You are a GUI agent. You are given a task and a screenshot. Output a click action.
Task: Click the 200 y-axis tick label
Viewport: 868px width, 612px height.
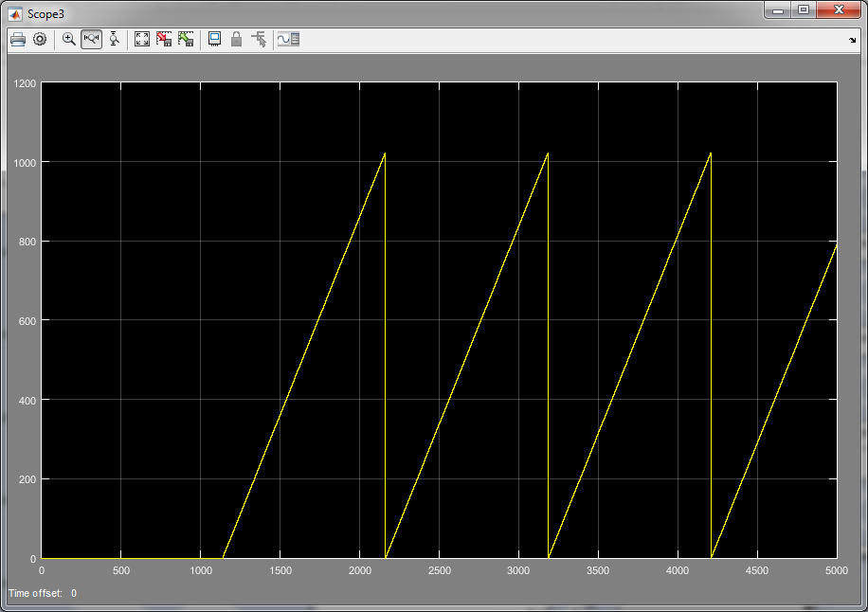pos(27,479)
